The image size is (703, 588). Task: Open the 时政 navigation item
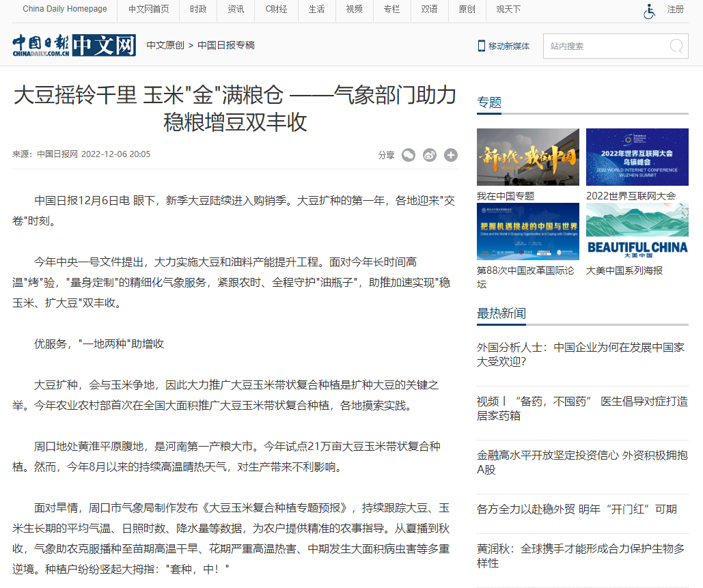[x=198, y=10]
